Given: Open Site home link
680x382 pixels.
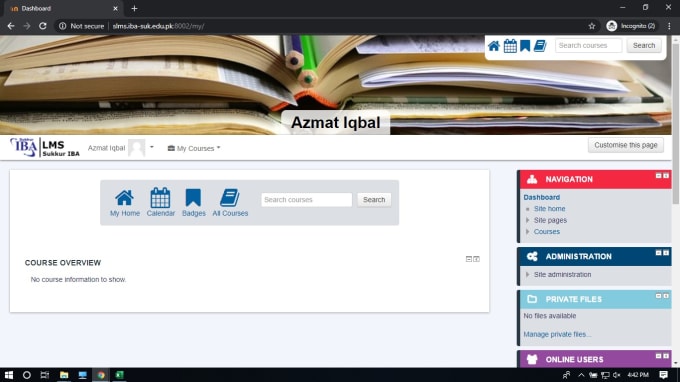Looking at the screenshot, I should [549, 209].
